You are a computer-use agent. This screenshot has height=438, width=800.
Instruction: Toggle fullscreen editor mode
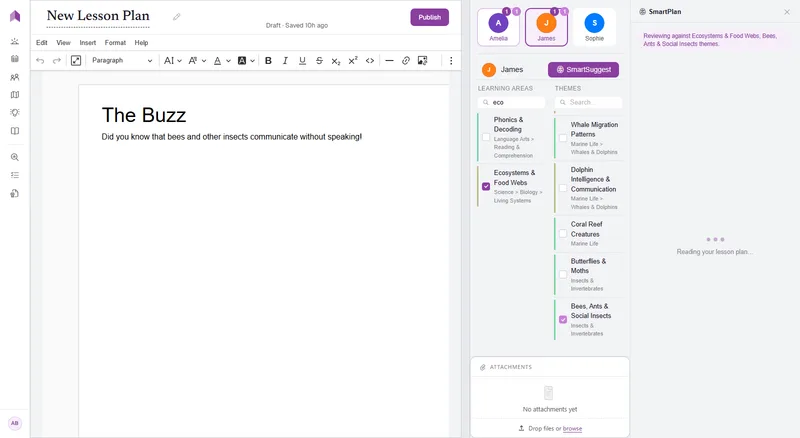point(76,61)
